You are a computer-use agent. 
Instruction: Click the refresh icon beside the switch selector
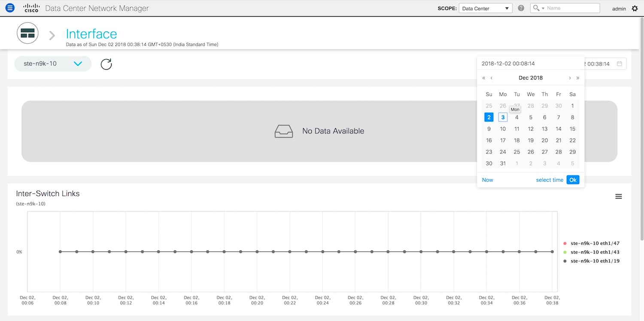click(x=106, y=64)
